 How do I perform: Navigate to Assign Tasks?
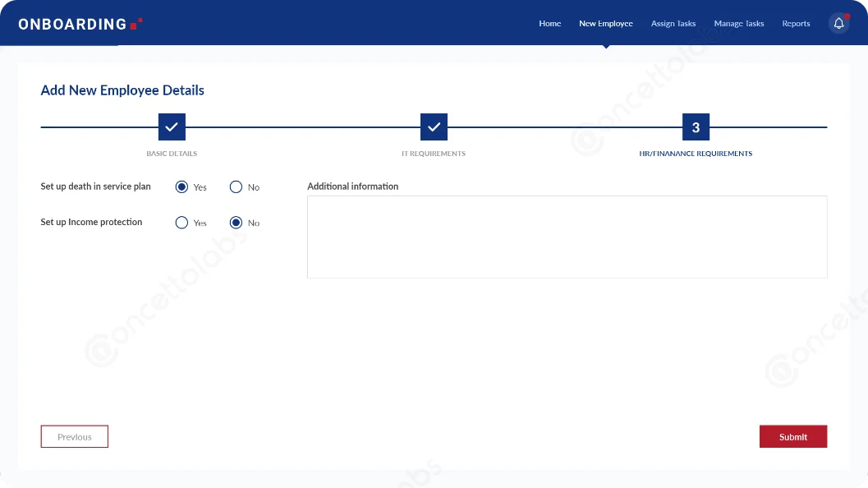click(x=673, y=24)
